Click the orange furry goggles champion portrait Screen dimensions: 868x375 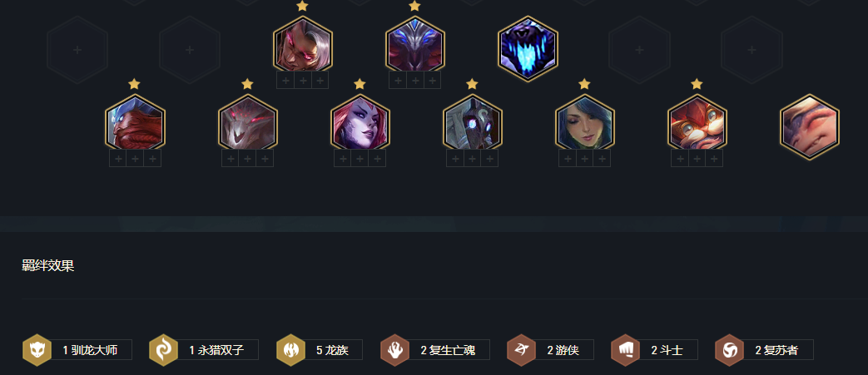[697, 122]
